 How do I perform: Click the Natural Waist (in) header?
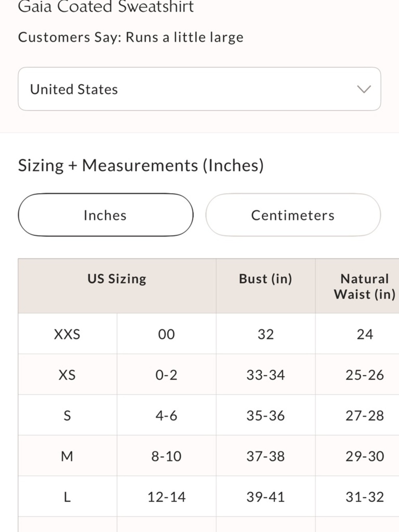coord(365,286)
